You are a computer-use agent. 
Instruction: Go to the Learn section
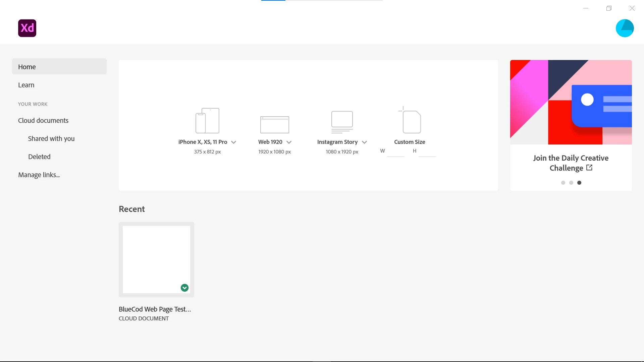(26, 85)
